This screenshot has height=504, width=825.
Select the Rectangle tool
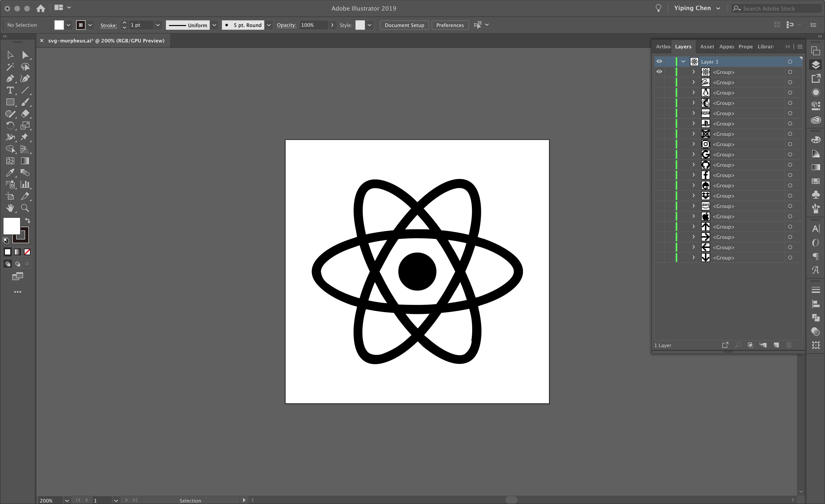tap(10, 102)
